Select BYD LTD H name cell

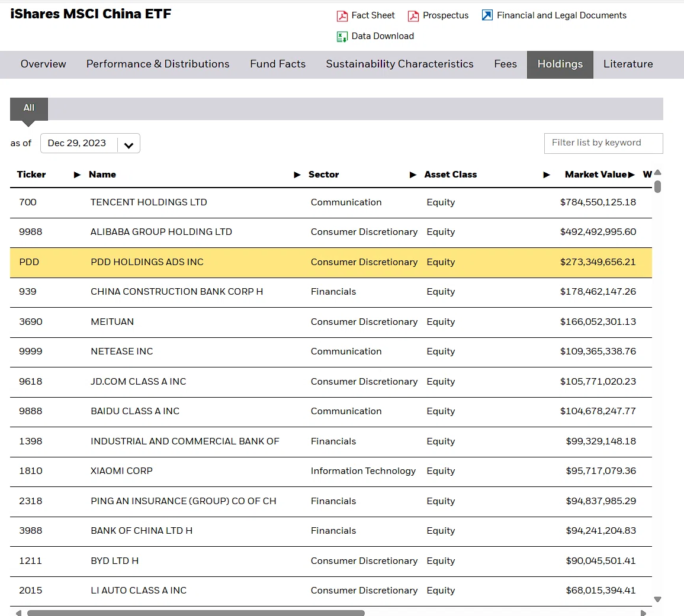[115, 560]
